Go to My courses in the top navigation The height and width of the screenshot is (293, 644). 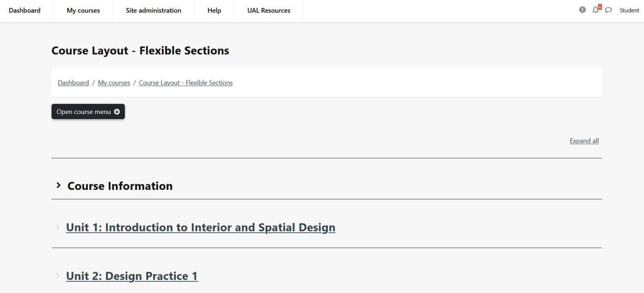click(x=83, y=10)
